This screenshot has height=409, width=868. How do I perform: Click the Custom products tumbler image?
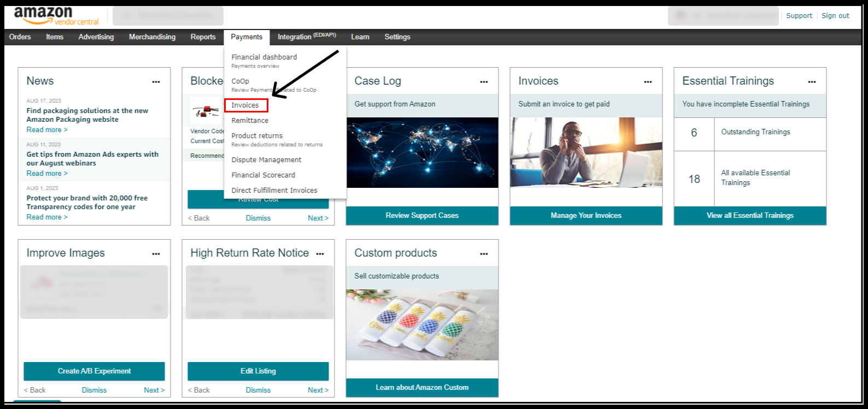pos(422,325)
